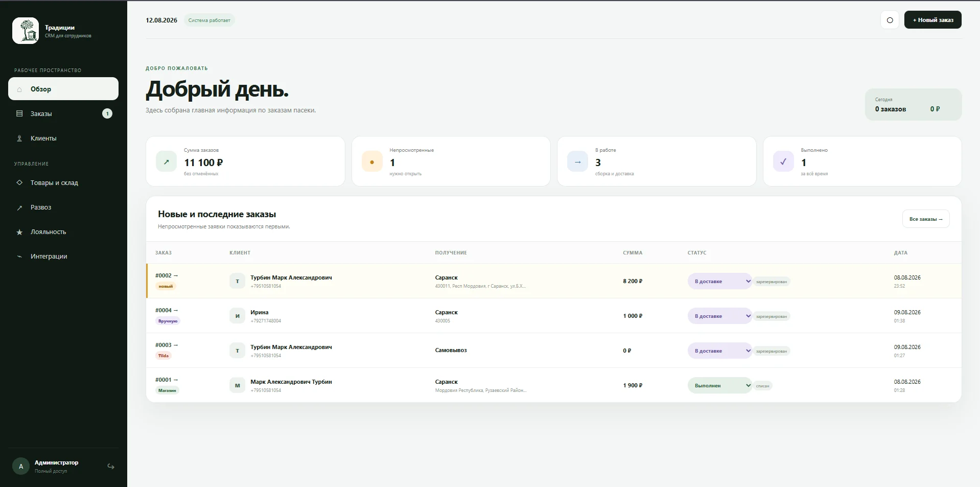The image size is (980, 487).
Task: Toggle the theme circle button
Action: point(890,20)
